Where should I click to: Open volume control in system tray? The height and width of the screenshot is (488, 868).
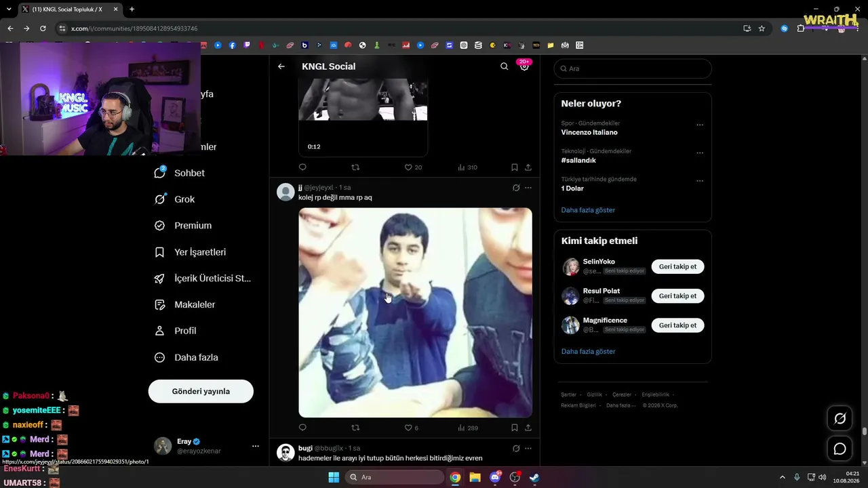822,477
